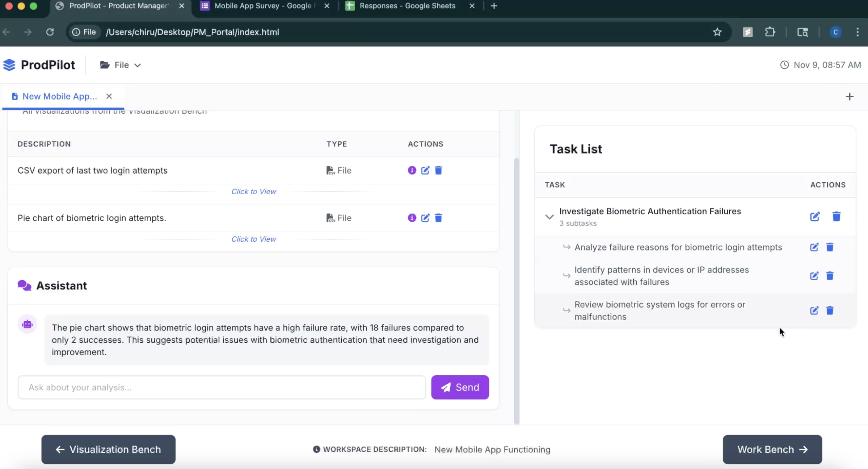Bookmark this page with the star icon
868x469 pixels.
tap(717, 32)
